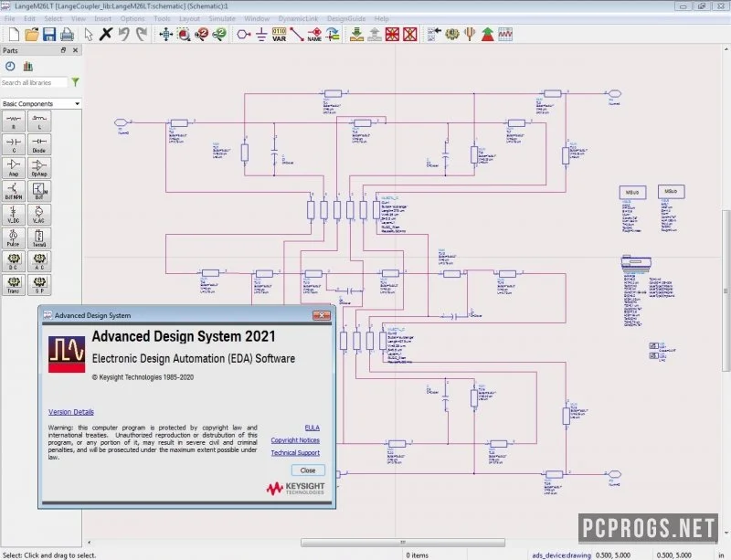Close the Parts panel
This screenshot has width=731, height=560.
point(76,50)
